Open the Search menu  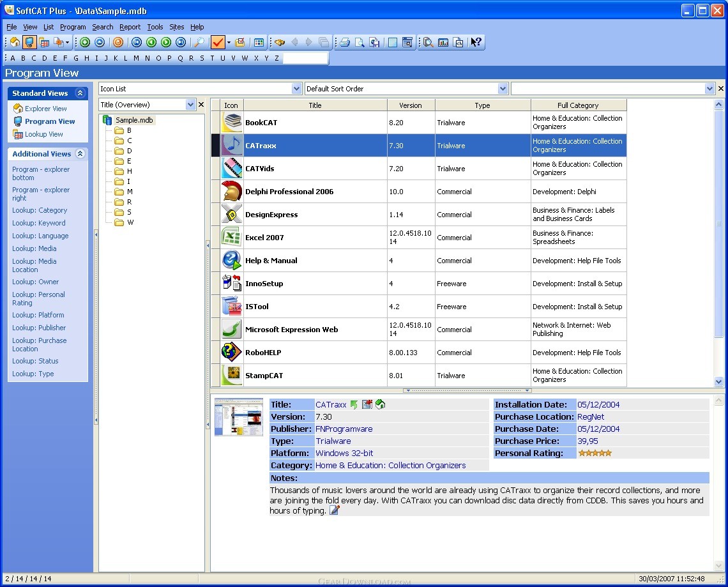click(x=103, y=27)
